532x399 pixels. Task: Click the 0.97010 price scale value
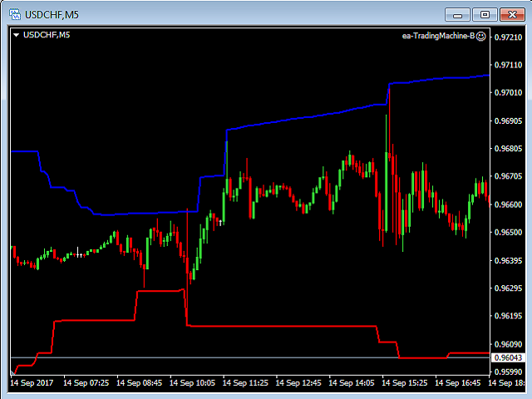tap(508, 92)
